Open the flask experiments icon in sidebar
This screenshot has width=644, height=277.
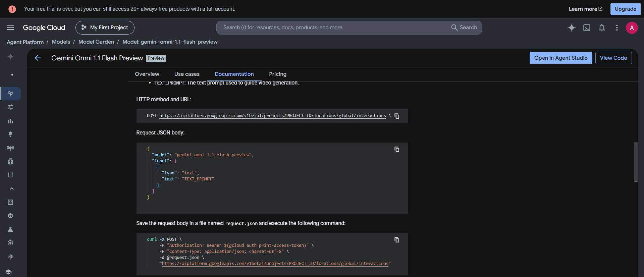[x=10, y=229]
